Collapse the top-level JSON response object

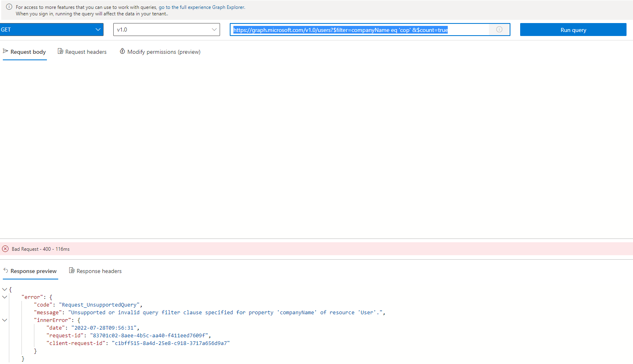coord(5,289)
